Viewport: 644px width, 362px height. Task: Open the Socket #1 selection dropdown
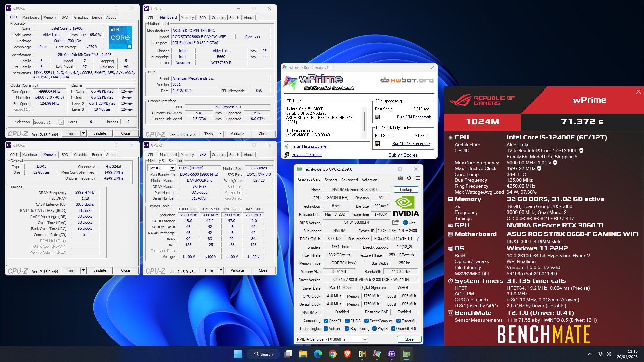(48, 122)
